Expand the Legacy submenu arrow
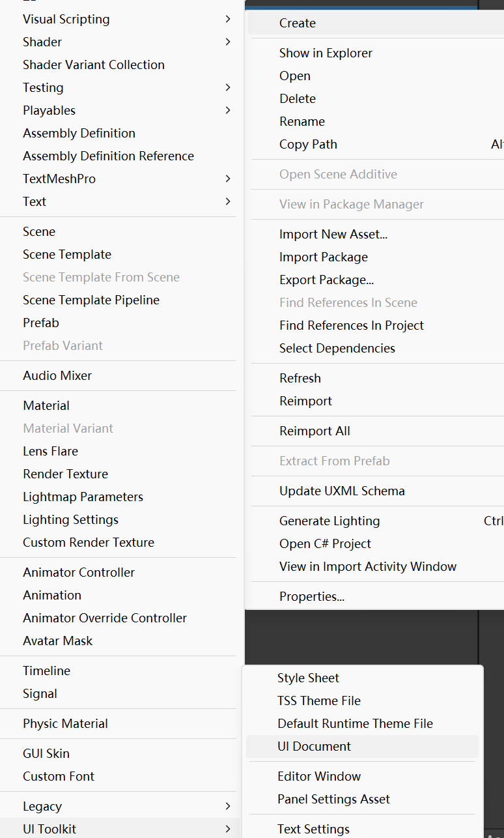504x838 pixels. 228,806
